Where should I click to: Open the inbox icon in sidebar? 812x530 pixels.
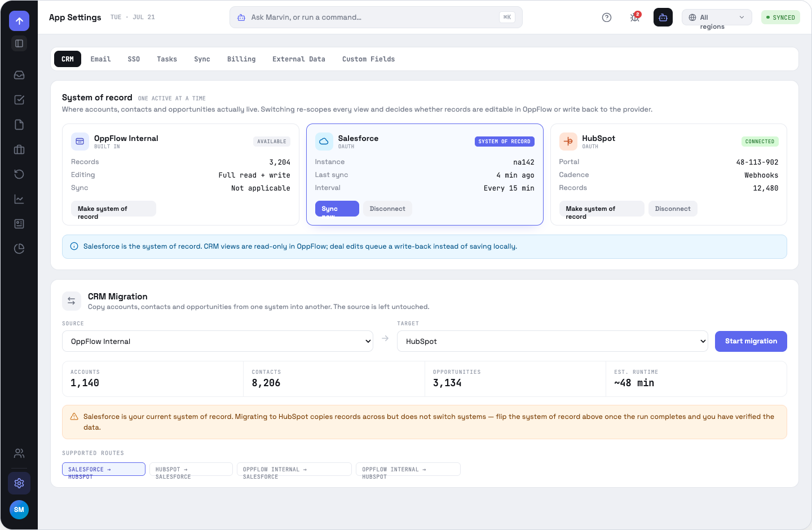point(19,75)
